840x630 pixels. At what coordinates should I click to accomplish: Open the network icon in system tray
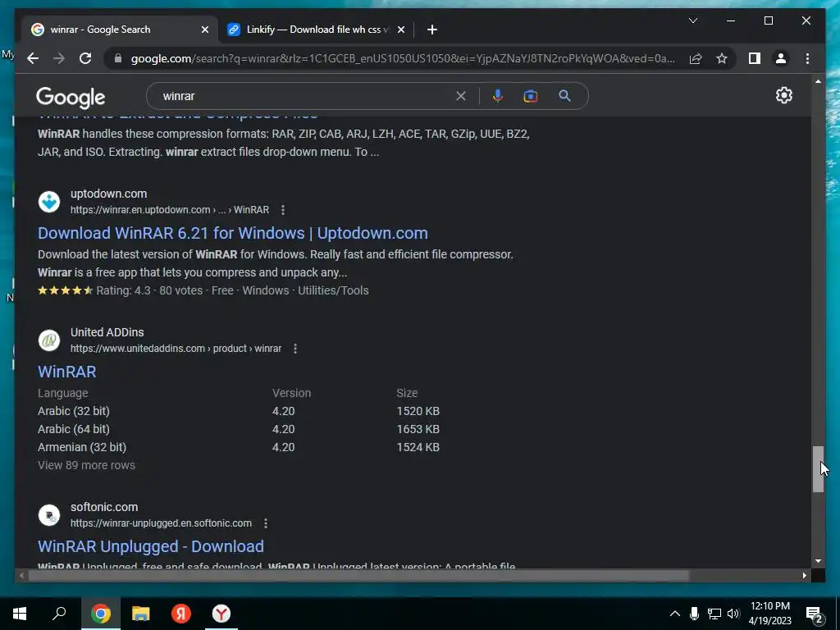tap(714, 614)
